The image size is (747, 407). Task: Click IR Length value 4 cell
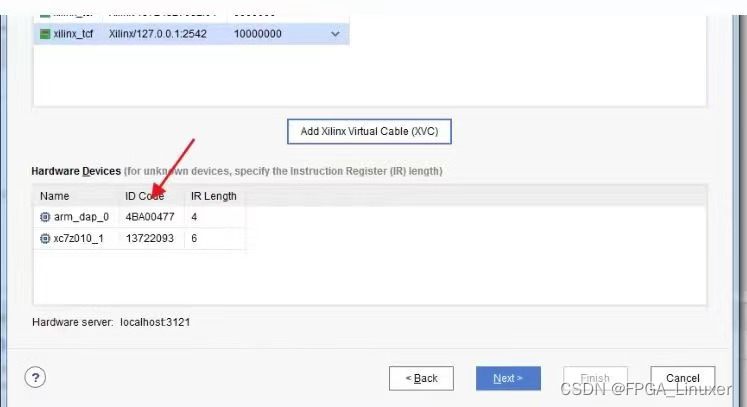194,217
